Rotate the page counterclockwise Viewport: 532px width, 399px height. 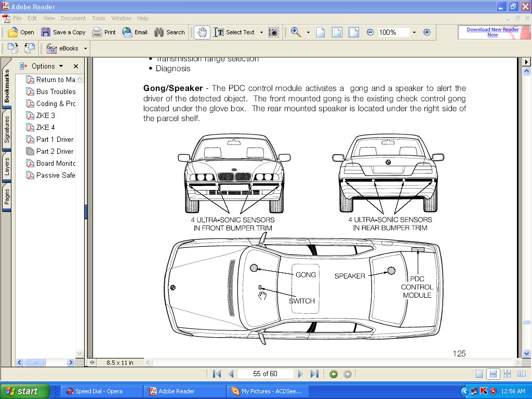point(30,48)
